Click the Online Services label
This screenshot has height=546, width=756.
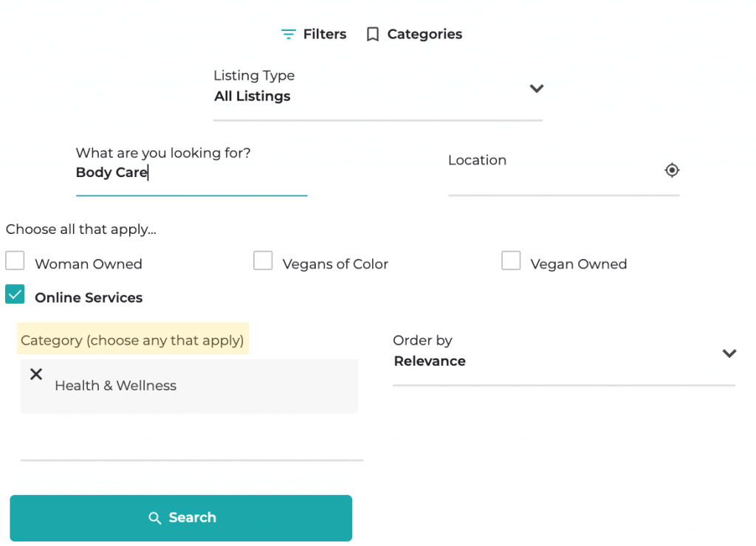coord(89,298)
